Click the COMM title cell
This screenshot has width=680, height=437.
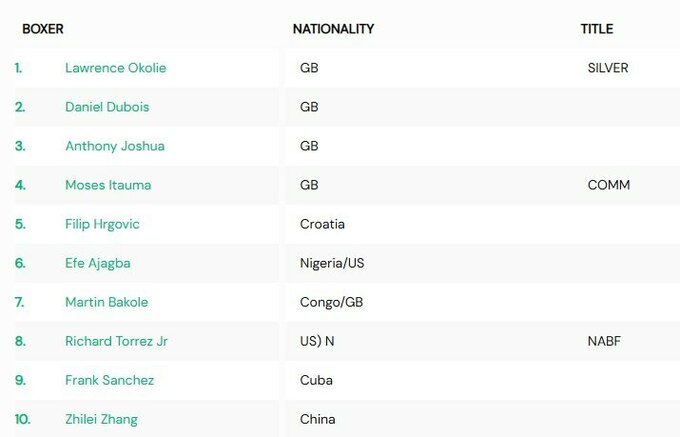point(608,185)
